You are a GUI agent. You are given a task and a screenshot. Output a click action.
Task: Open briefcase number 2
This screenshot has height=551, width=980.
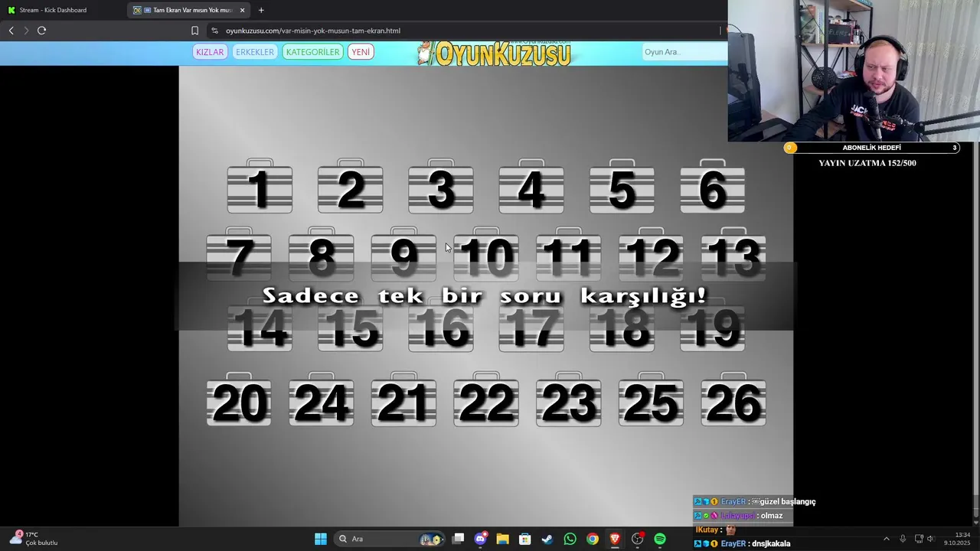350,187
